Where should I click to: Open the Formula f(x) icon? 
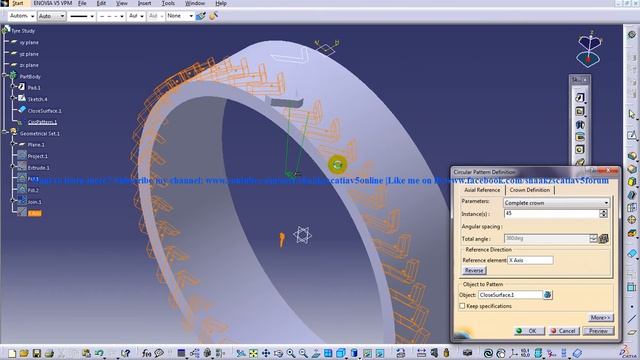[x=147, y=353]
